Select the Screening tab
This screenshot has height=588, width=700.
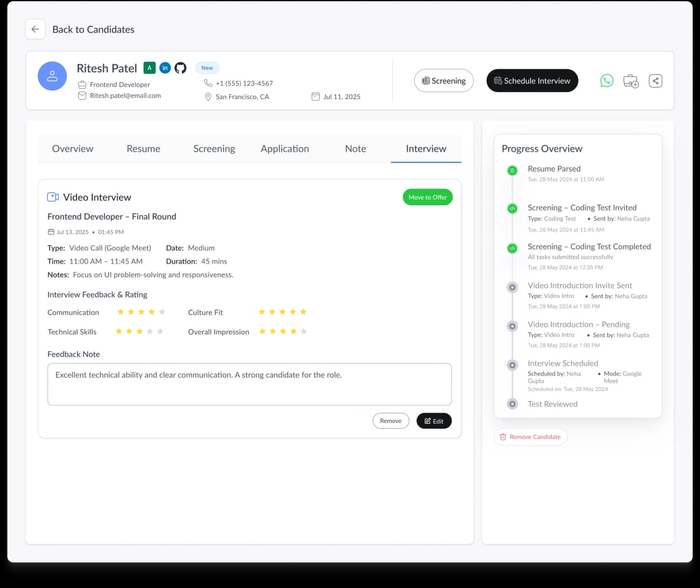214,149
